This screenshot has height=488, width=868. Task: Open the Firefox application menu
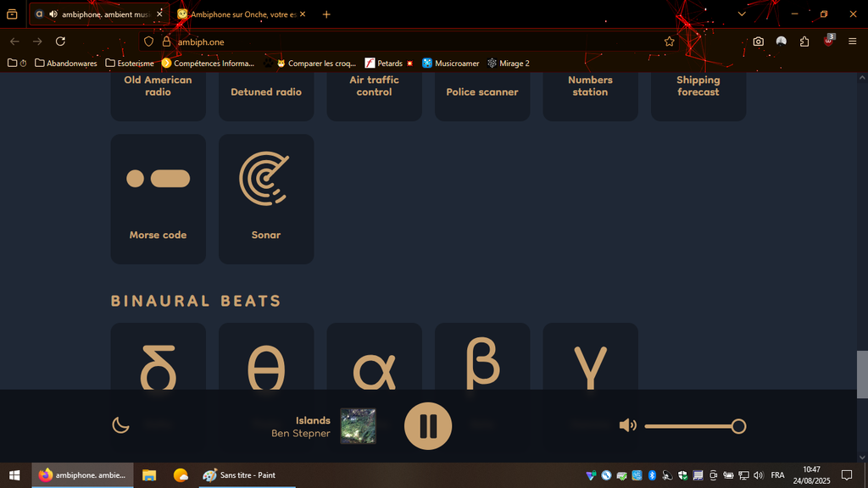[853, 42]
